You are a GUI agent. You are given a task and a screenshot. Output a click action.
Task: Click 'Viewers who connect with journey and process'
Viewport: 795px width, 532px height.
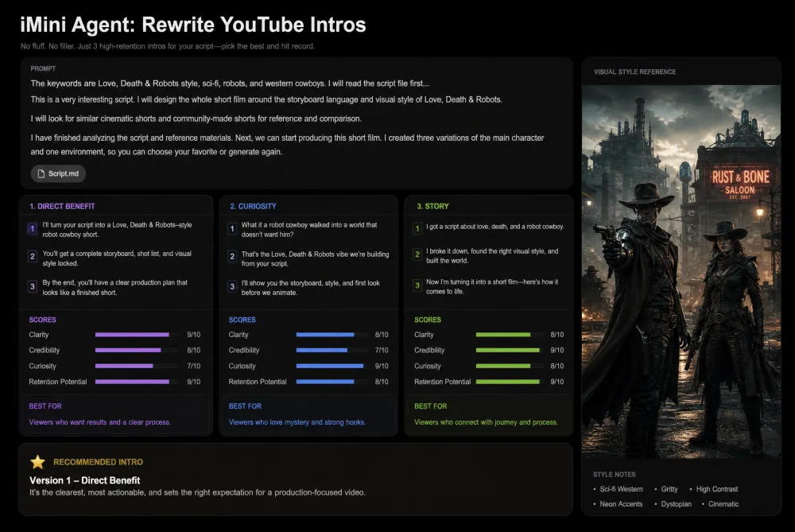pyautogui.click(x=486, y=422)
